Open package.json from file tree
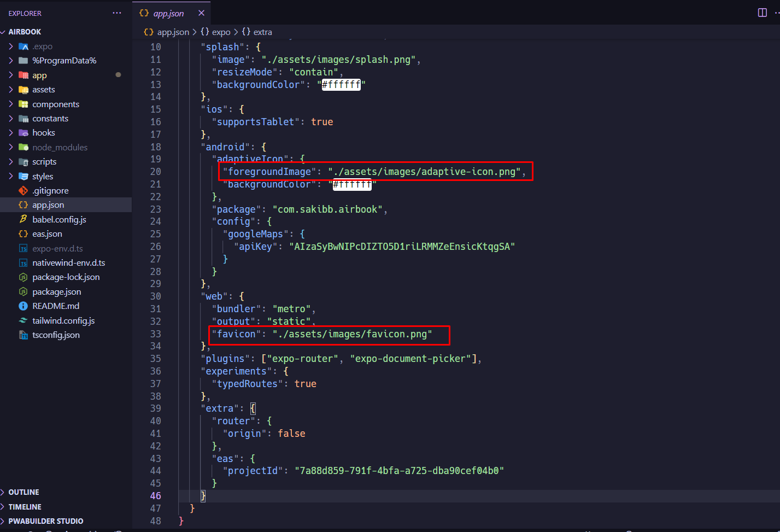780x532 pixels. 57,292
